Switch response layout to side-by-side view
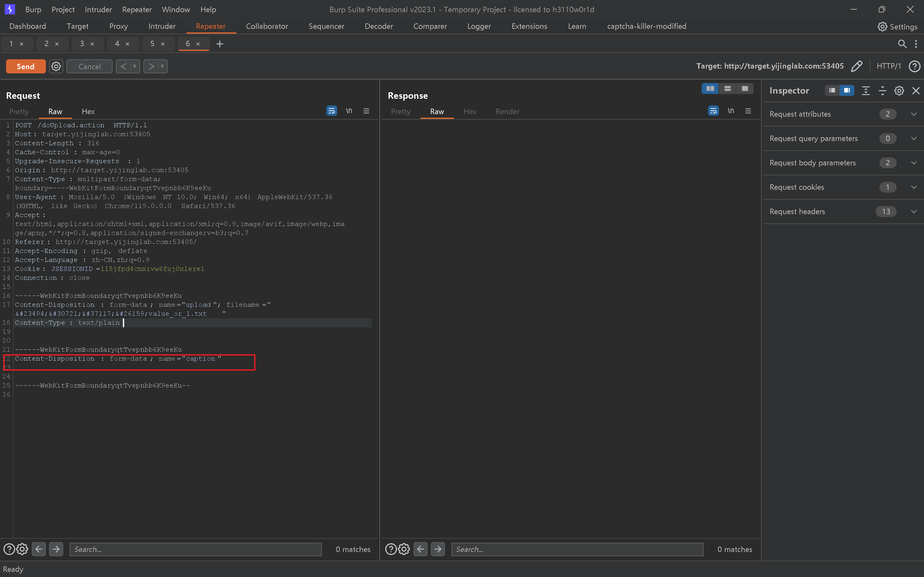924x577 pixels. 710,88
